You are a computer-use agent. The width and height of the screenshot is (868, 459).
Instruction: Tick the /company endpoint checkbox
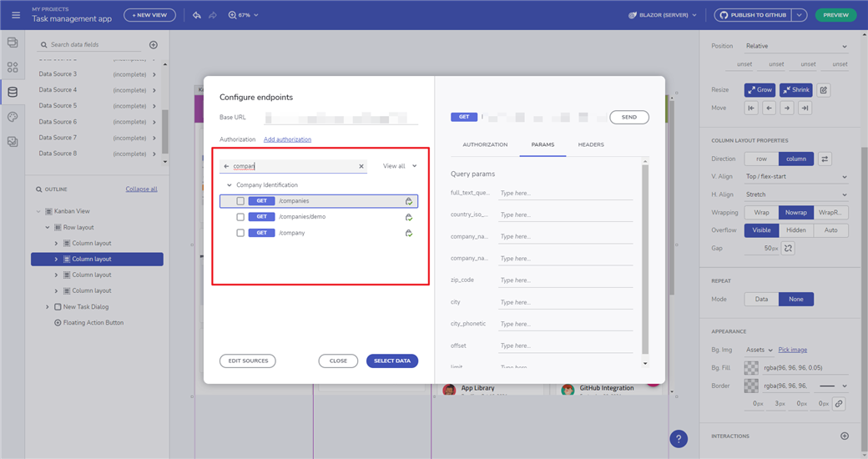tap(240, 233)
